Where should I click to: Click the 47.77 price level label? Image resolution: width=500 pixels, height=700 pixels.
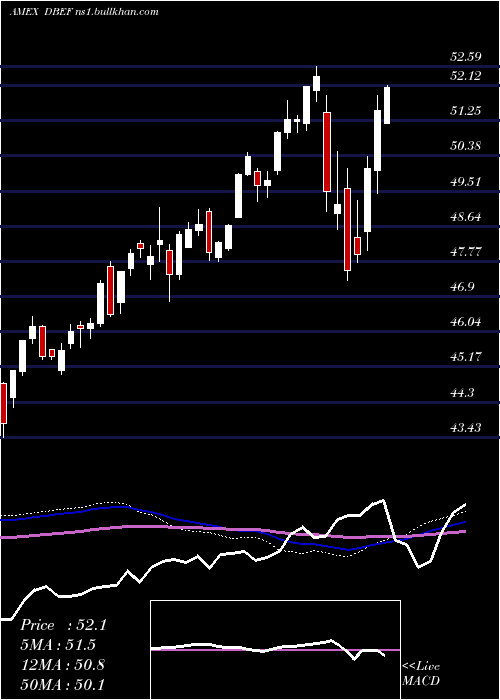point(466,252)
